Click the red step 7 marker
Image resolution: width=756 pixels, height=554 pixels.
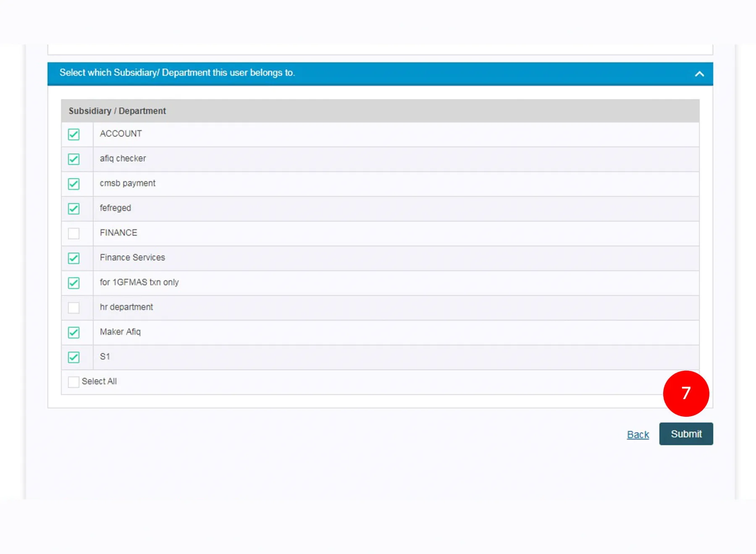pos(686,393)
